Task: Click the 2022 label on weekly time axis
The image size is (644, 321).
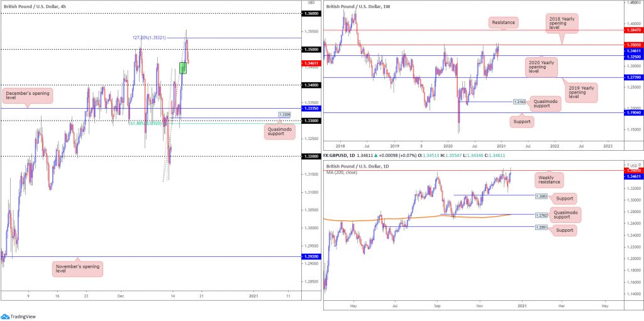Action: pos(555,146)
